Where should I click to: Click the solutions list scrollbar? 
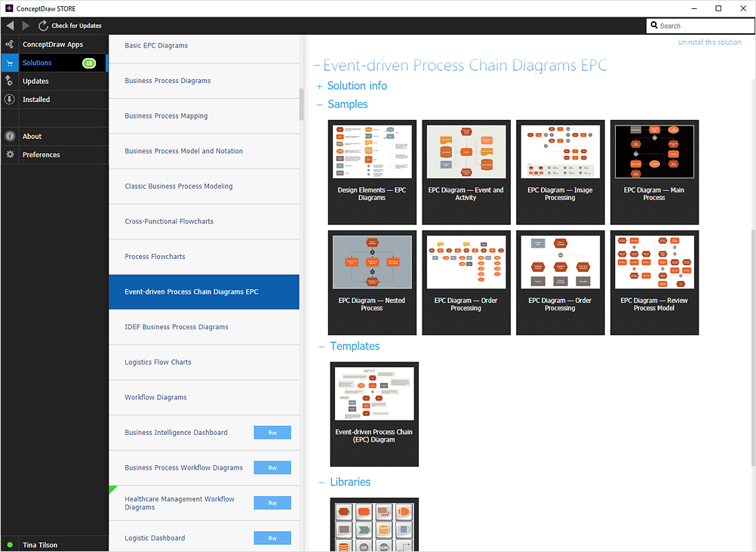tap(301, 104)
